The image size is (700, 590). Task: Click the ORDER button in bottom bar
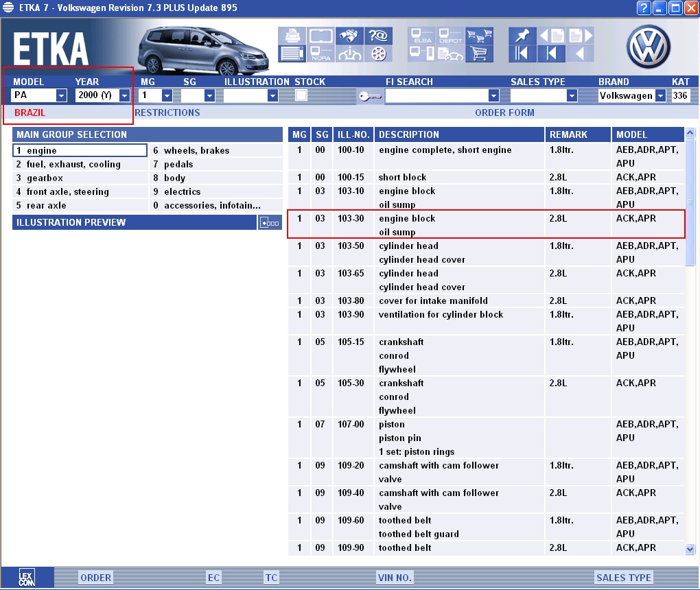click(95, 578)
